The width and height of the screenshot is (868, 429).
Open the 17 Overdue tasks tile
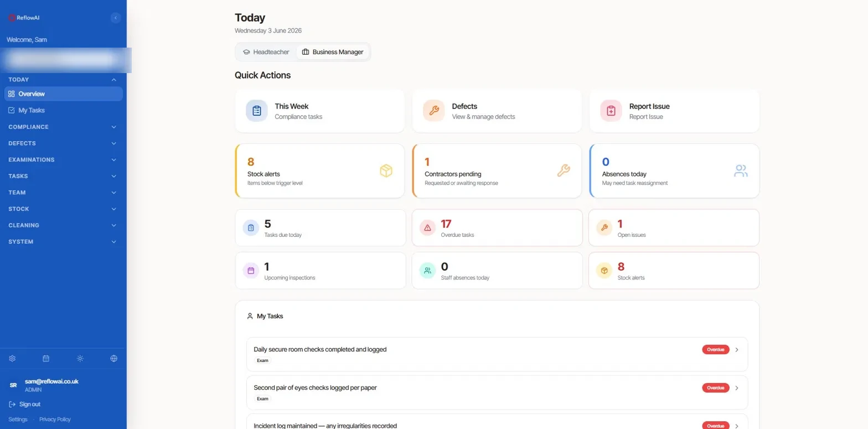click(x=497, y=228)
